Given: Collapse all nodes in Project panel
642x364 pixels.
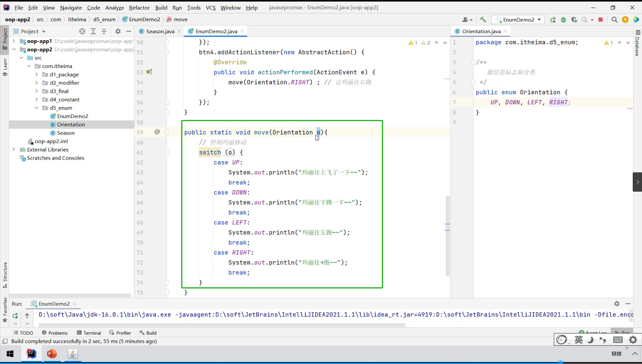Looking at the screenshot, I should [x=104, y=31].
